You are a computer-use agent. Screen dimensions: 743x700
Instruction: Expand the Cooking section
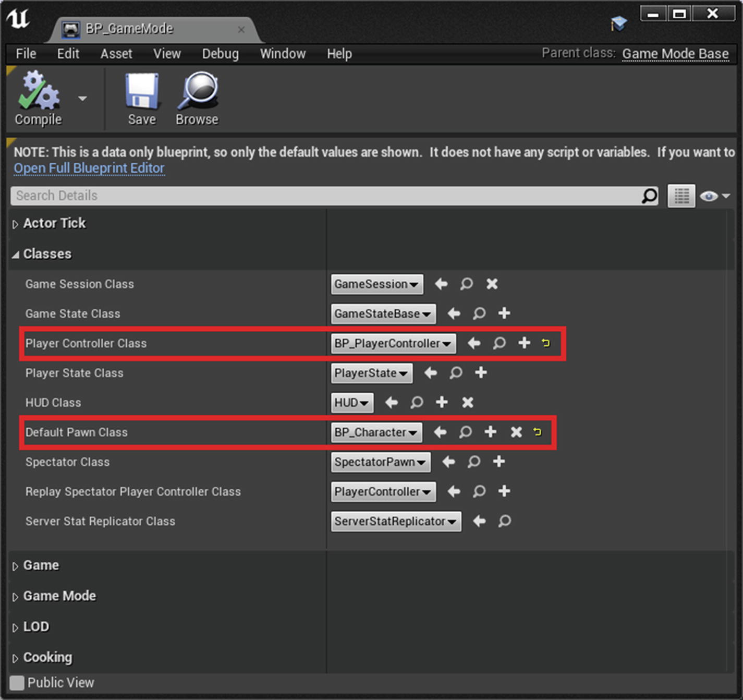point(15,659)
